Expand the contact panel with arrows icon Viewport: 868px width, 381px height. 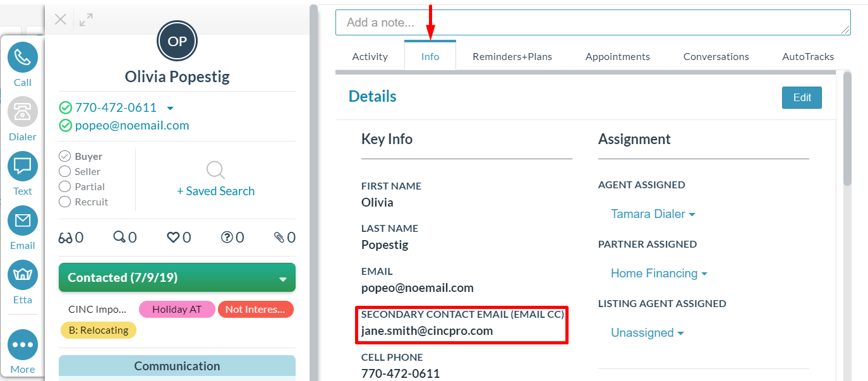[86, 20]
